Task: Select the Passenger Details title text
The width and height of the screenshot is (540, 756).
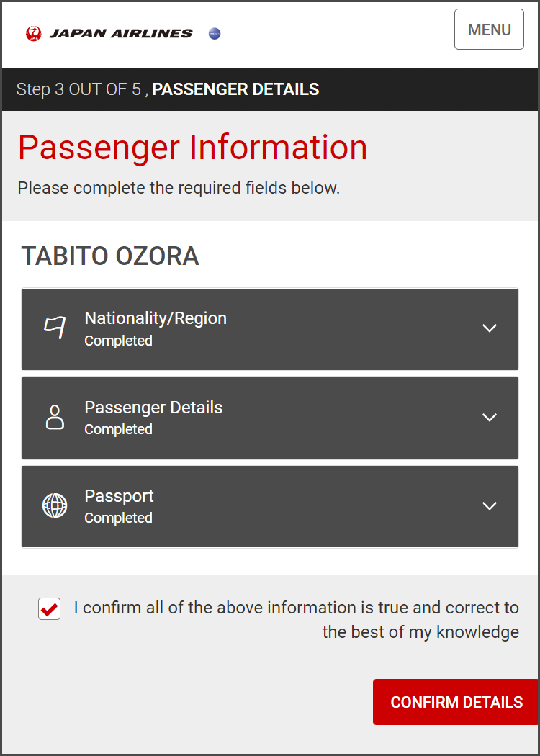Action: (x=153, y=408)
